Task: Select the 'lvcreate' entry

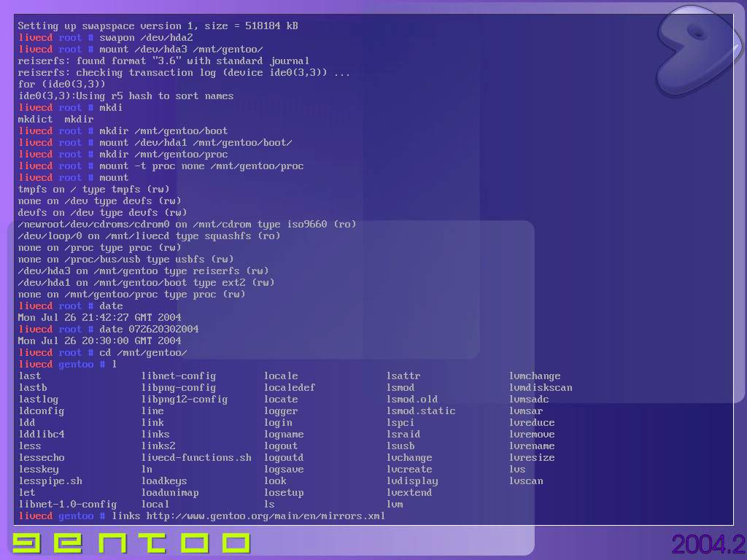Action: click(409, 470)
